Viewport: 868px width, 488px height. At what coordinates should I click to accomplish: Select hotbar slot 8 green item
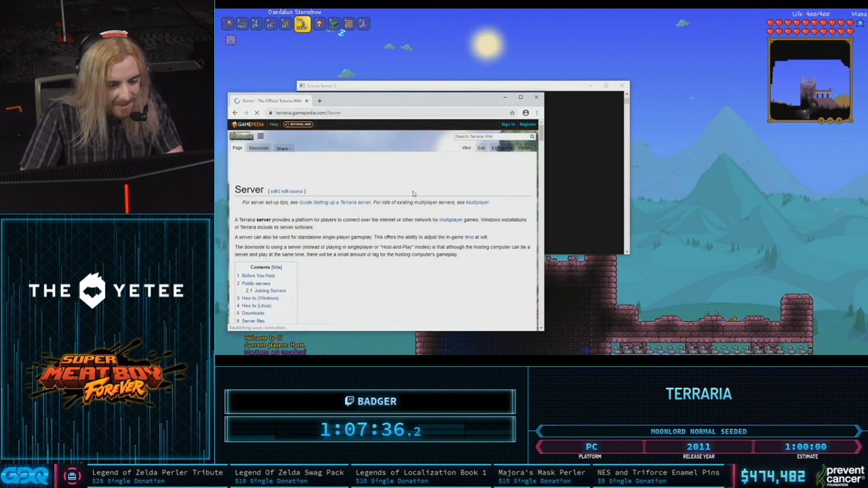click(334, 24)
